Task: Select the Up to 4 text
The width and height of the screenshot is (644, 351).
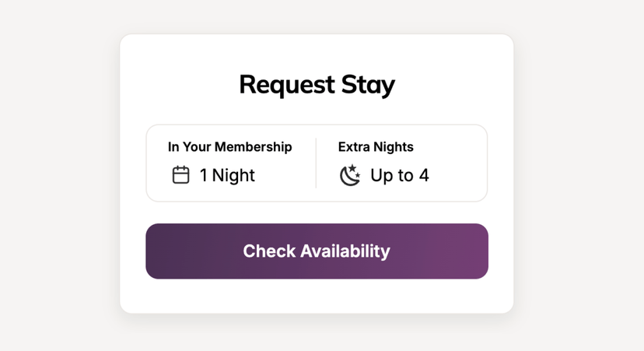Action: tap(400, 176)
